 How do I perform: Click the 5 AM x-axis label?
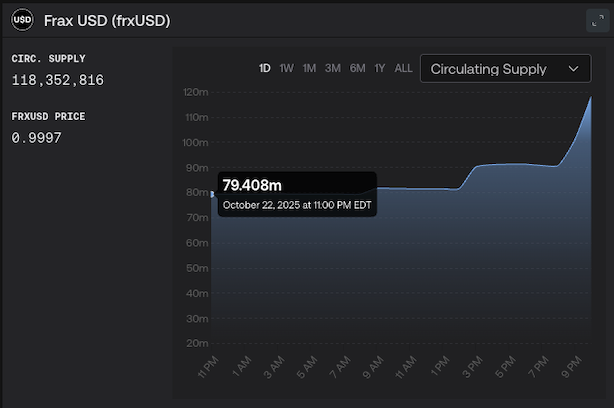tap(307, 367)
